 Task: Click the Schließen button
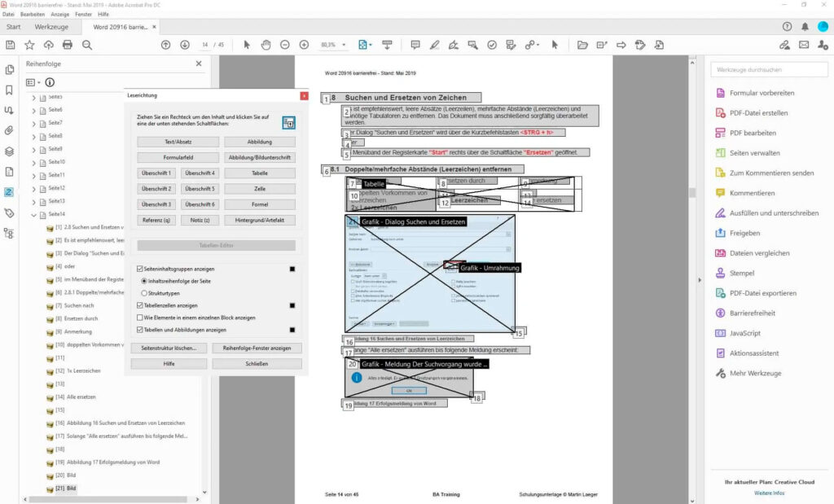click(257, 364)
